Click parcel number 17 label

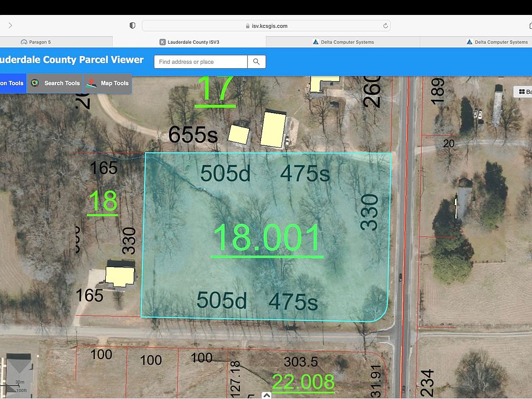(x=216, y=91)
